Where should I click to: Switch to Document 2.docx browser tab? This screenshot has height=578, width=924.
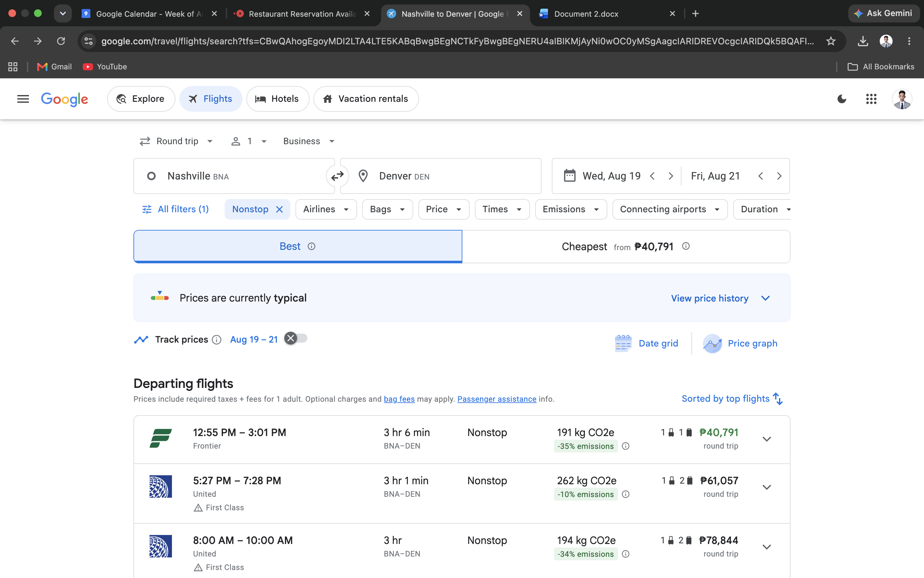click(607, 14)
